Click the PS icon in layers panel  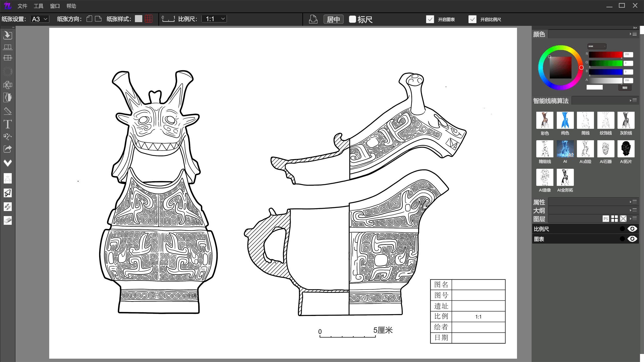point(606,219)
